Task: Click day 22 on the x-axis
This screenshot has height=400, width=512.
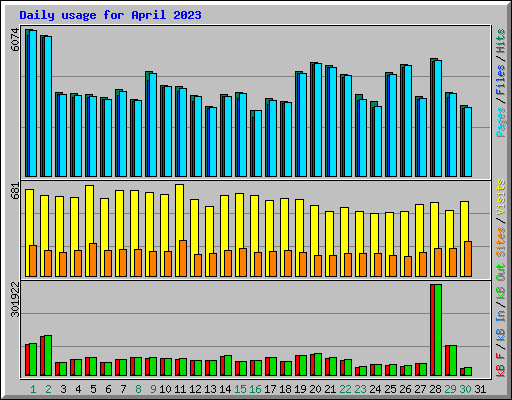Action: pyautogui.click(x=345, y=389)
